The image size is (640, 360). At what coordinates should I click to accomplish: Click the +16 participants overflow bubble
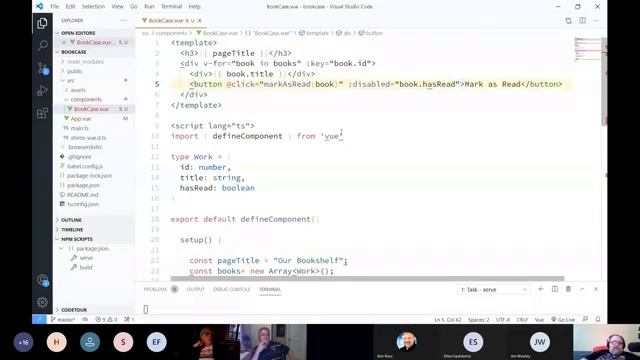[23, 342]
